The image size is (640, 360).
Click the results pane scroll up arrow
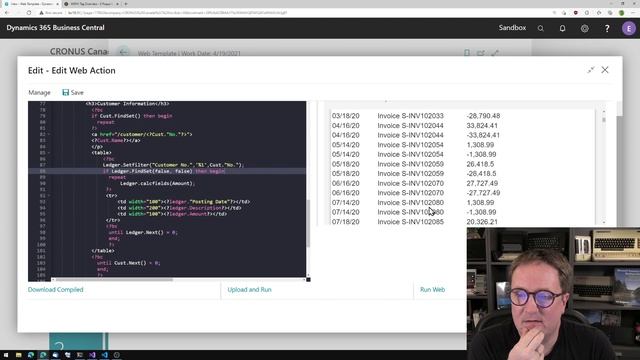tap(604, 112)
